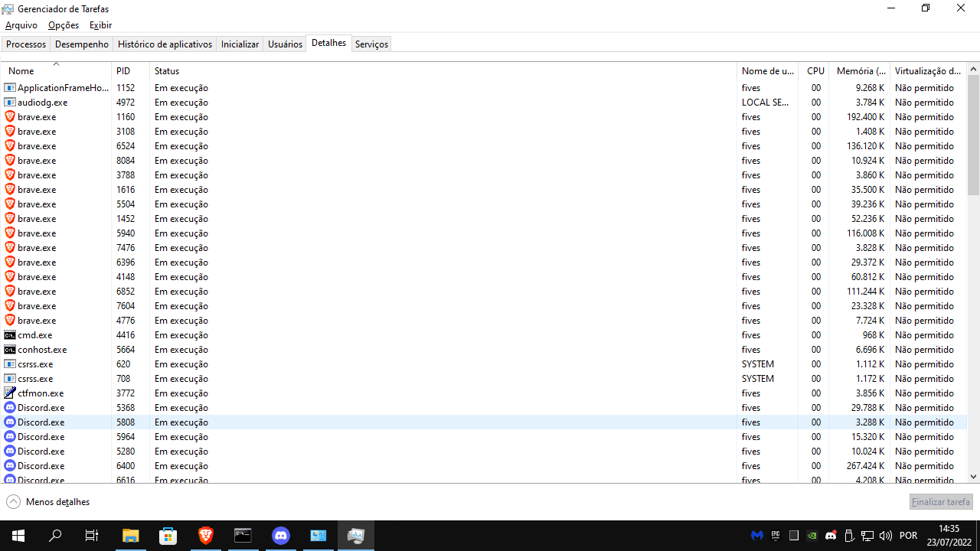This screenshot has width=980, height=551.
Task: Switch to Histórico de aplicativos tab
Action: [165, 44]
